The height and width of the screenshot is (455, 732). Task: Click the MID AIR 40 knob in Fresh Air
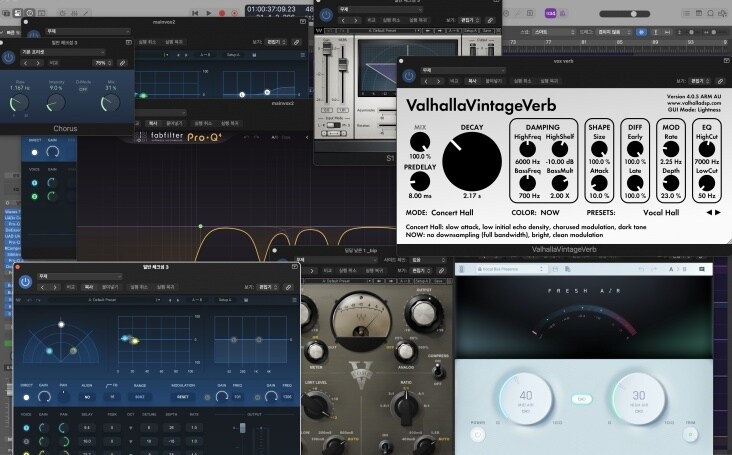pos(526,398)
